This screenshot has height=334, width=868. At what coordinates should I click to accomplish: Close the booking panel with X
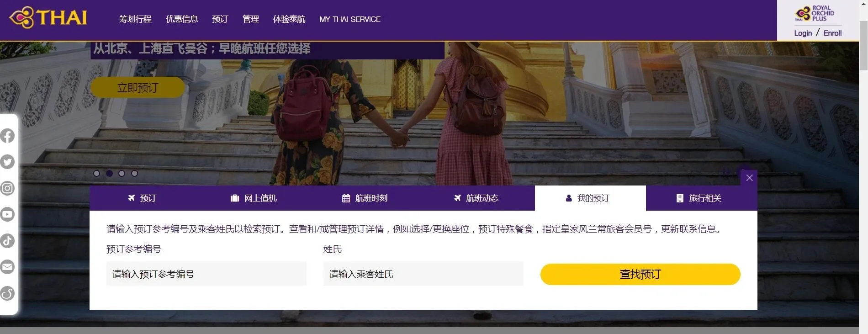click(749, 178)
